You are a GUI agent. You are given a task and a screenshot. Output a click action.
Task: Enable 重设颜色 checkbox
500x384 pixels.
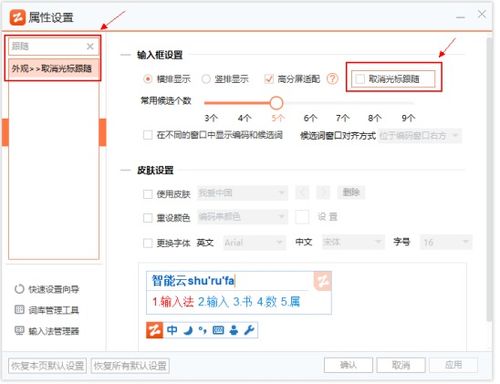tap(148, 218)
